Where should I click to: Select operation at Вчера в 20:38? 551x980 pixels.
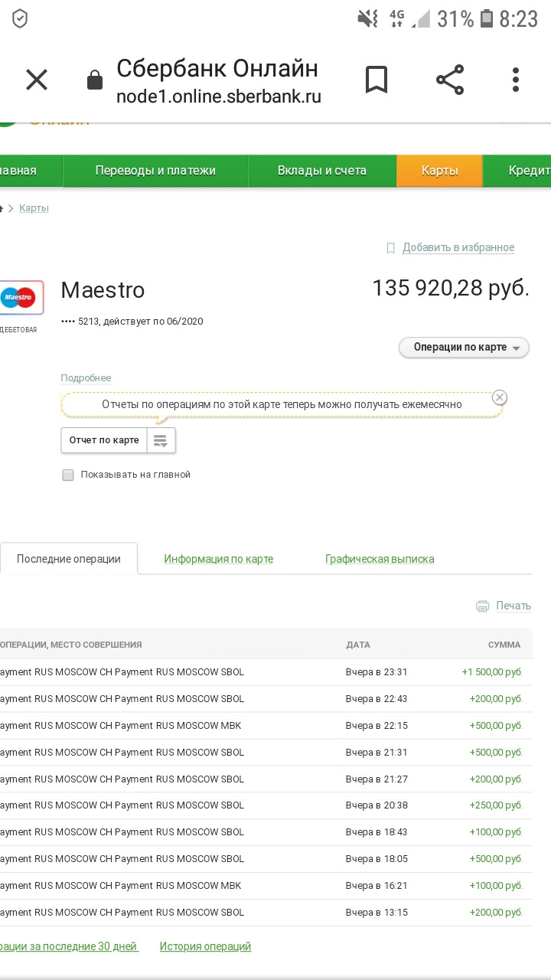(x=266, y=805)
